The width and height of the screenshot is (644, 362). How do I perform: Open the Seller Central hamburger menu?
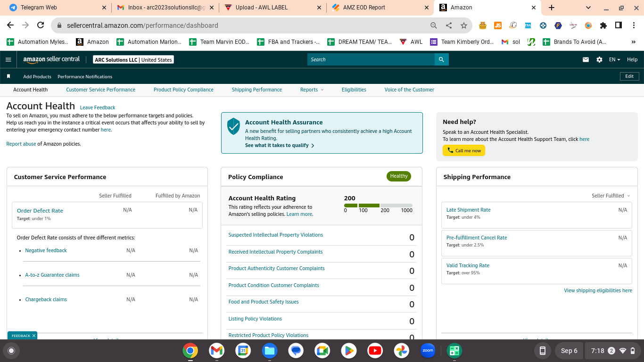coord(8,59)
